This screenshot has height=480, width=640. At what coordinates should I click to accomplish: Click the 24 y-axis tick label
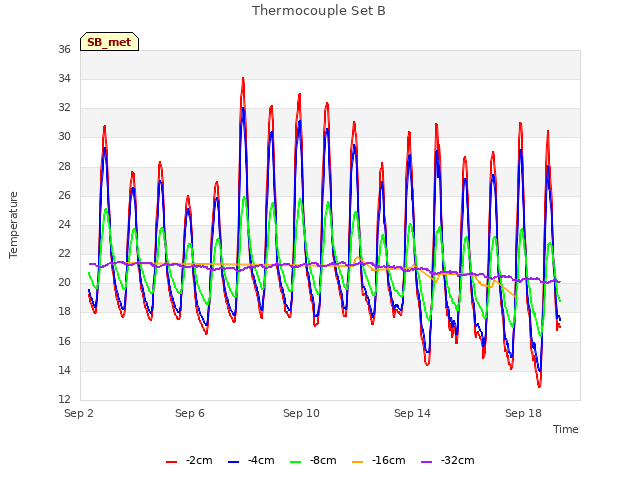[x=64, y=224]
